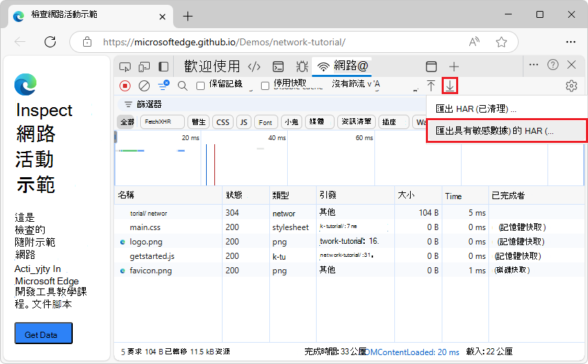Click the address bar URL
The height and width of the screenshot is (364, 588).
point(224,42)
